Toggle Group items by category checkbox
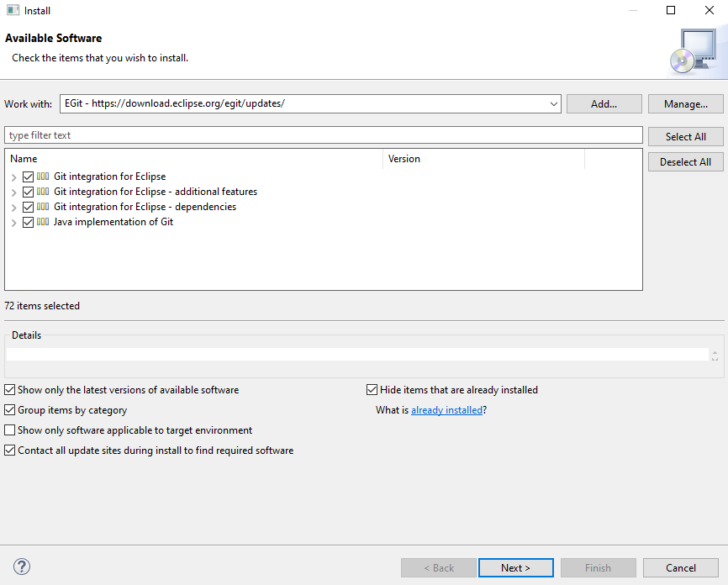The height and width of the screenshot is (585, 728). coord(10,409)
